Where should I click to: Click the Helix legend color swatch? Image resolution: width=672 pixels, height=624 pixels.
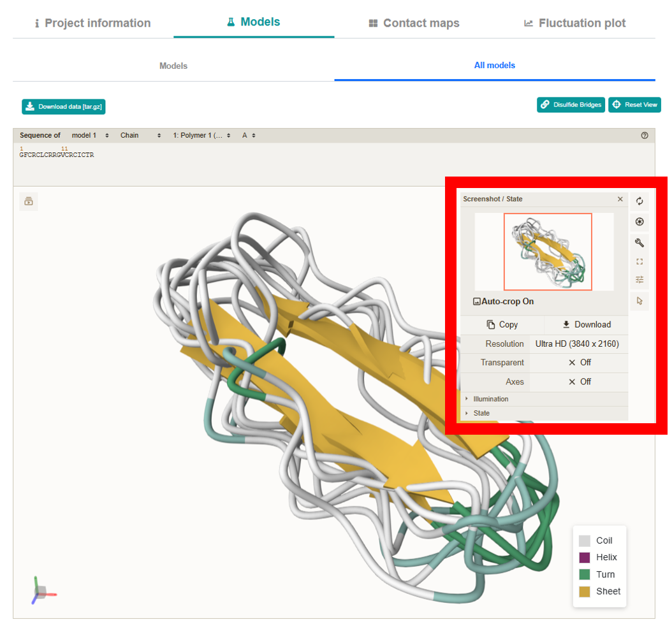point(585,558)
